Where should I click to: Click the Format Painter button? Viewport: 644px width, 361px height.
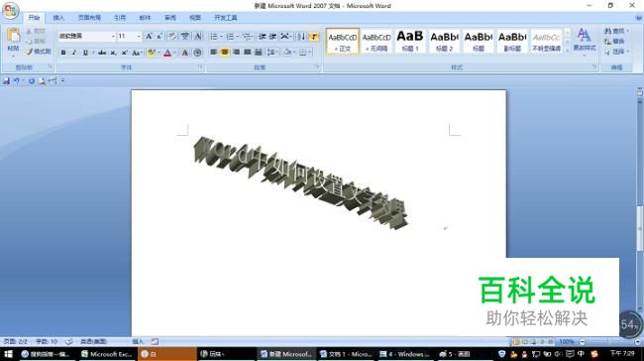tap(39, 52)
